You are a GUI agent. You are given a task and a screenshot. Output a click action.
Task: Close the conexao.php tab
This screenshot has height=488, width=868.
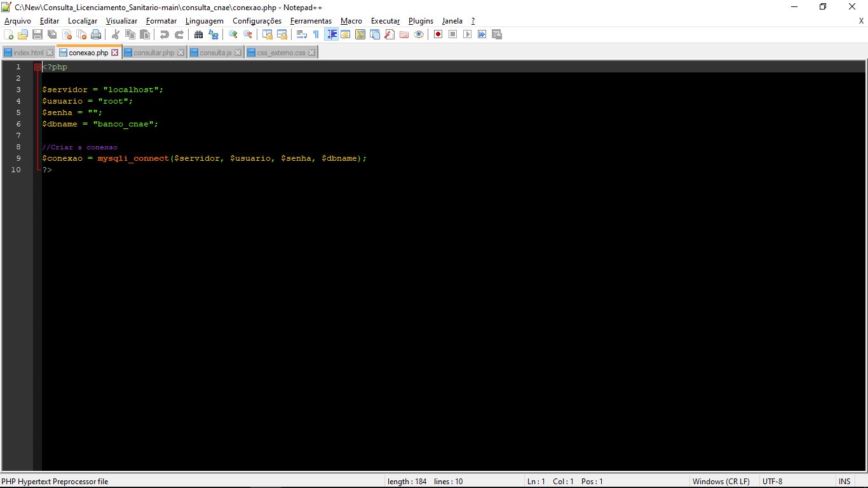click(x=115, y=53)
